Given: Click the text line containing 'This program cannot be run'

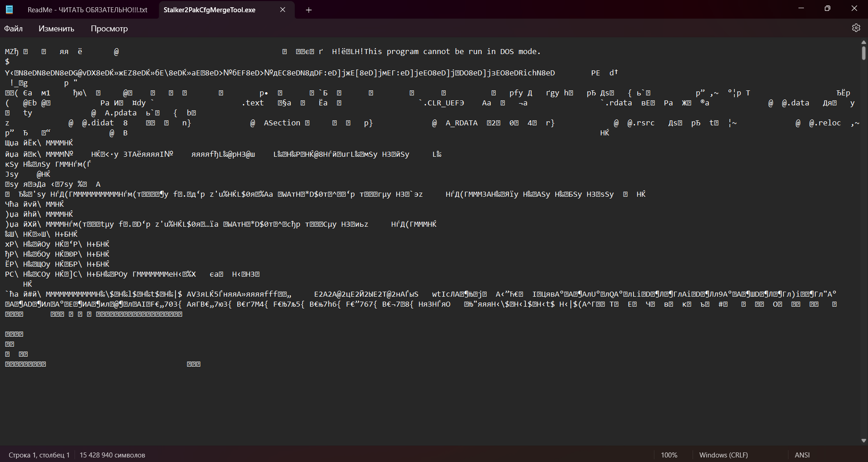Looking at the screenshot, I should coord(273,52).
